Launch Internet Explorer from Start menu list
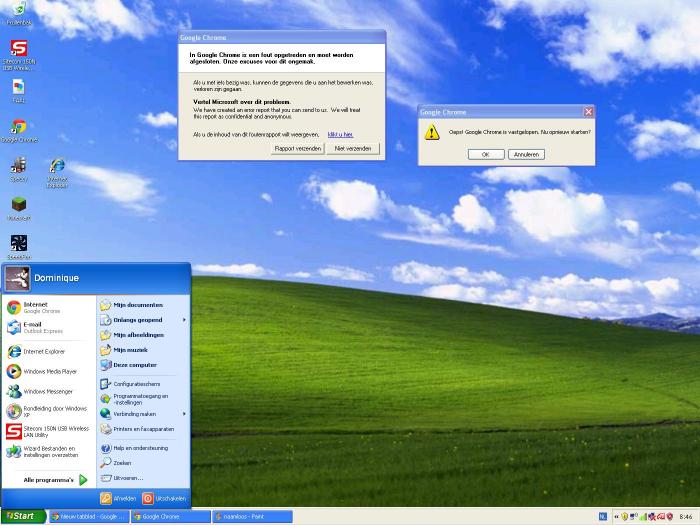 pos(48,351)
